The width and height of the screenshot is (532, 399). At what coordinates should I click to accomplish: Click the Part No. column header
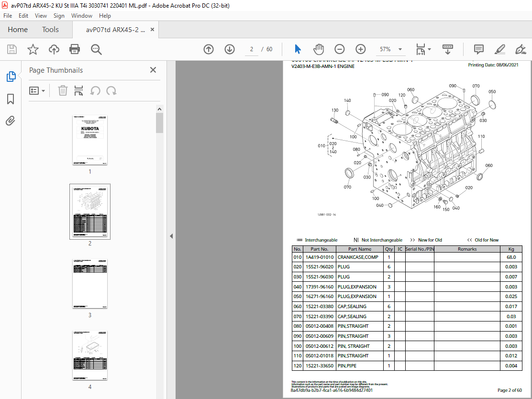point(319,249)
